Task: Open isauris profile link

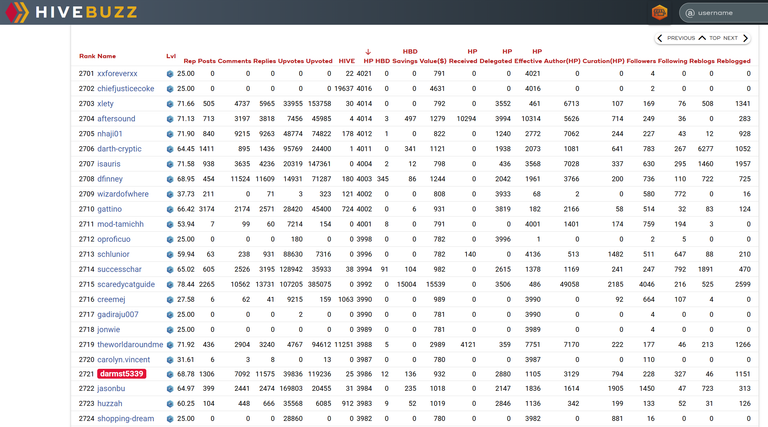Action: click(109, 164)
